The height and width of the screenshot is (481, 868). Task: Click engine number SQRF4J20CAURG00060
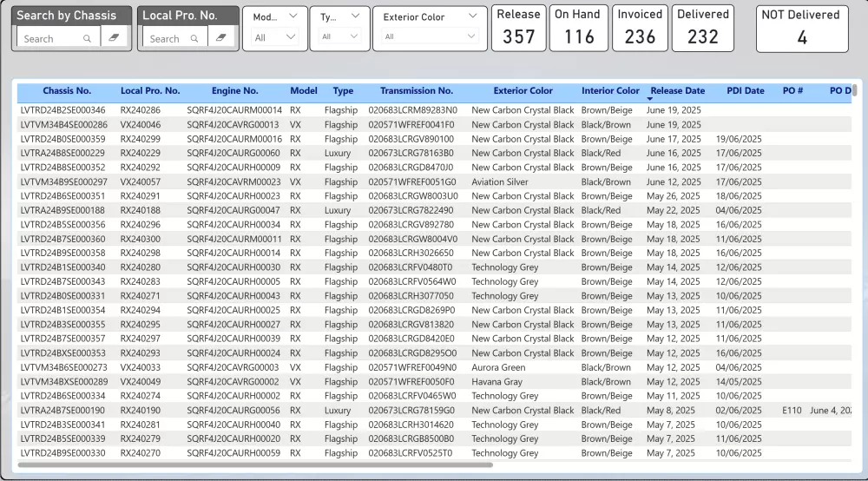(233, 153)
